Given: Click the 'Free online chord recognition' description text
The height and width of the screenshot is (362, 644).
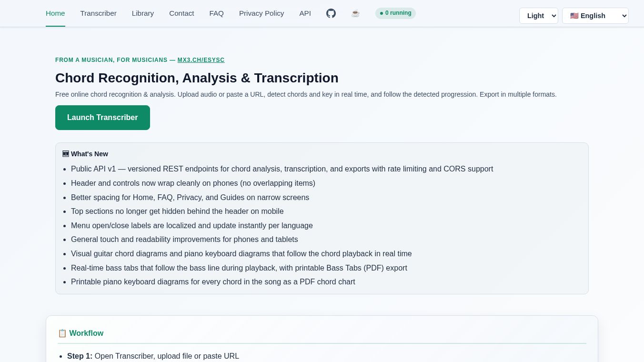Looking at the screenshot, I should [306, 94].
